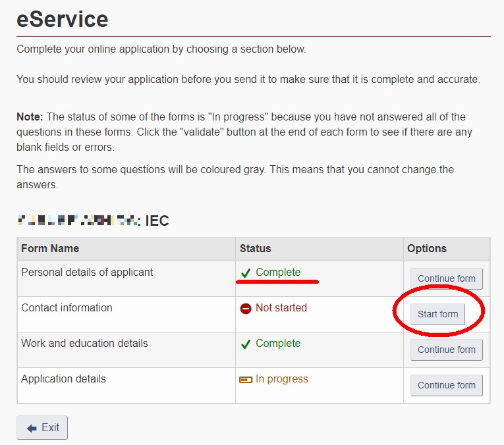Select the Contact information row label
The image size is (504, 445).
(67, 308)
